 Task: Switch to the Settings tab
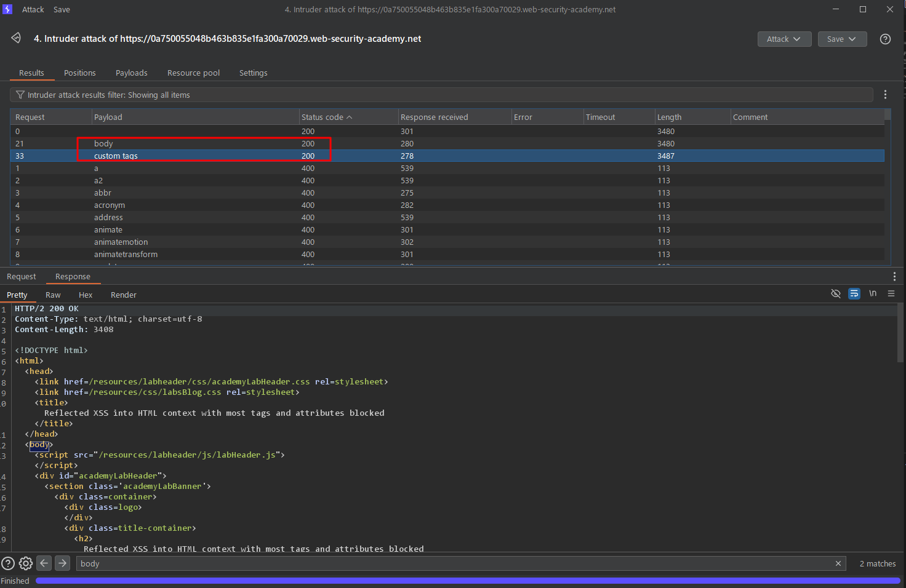[253, 73]
